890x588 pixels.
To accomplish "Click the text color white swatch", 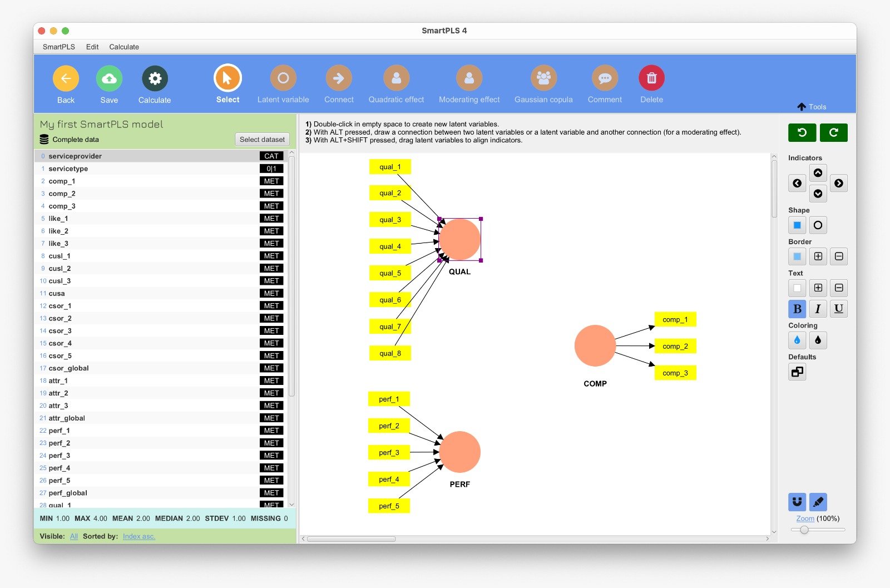I will [x=797, y=288].
